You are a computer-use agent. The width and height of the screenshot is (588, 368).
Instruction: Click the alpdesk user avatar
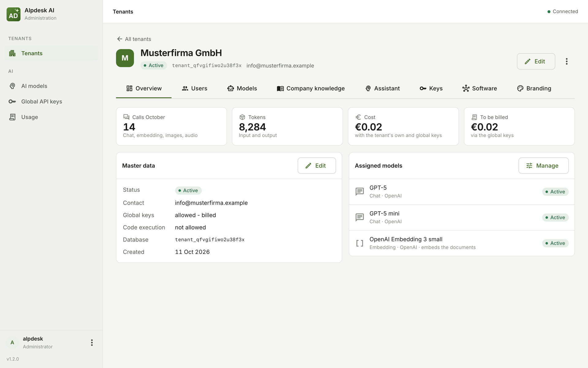point(12,343)
